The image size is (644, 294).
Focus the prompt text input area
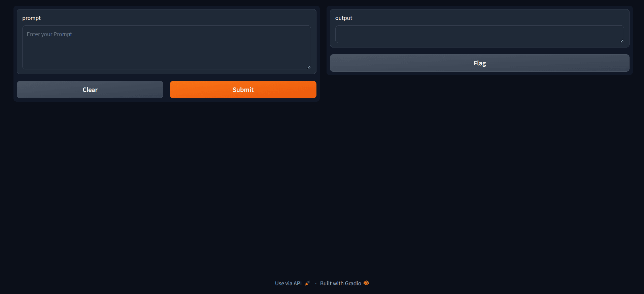click(166, 47)
